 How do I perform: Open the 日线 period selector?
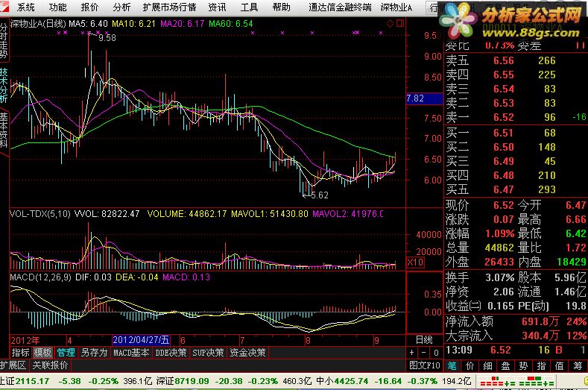coord(424,340)
